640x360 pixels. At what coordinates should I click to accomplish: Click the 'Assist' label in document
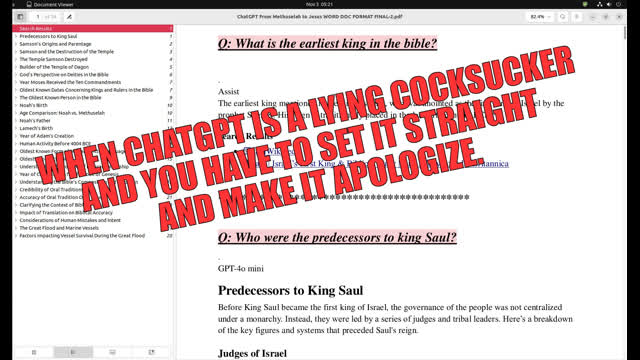click(229, 91)
